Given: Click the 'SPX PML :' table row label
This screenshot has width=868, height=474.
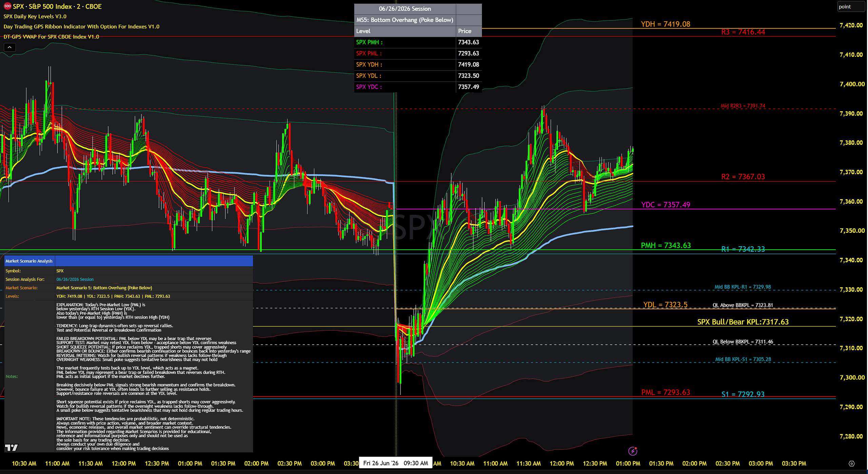Looking at the screenshot, I should pos(369,54).
